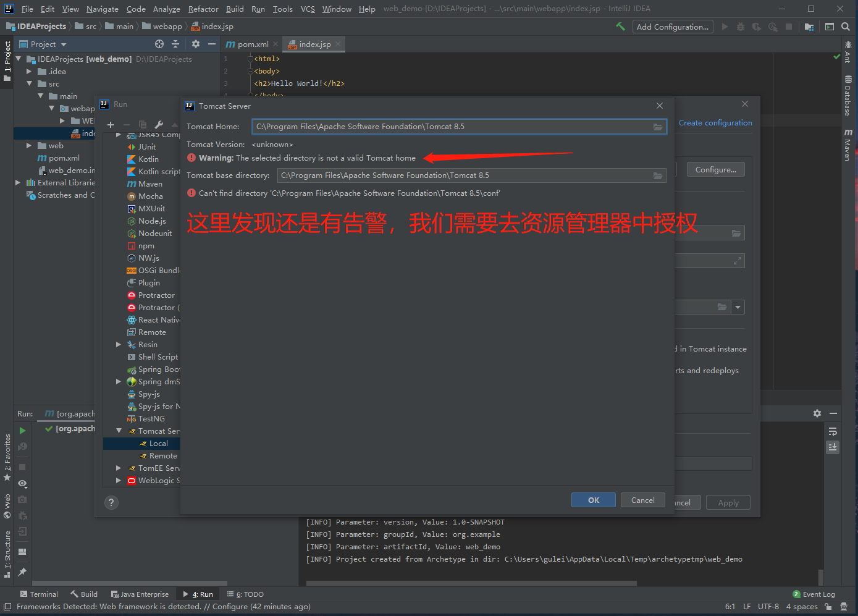This screenshot has width=858, height=616.
Task: Browse folder for Tomcat base directory
Action: tap(658, 175)
